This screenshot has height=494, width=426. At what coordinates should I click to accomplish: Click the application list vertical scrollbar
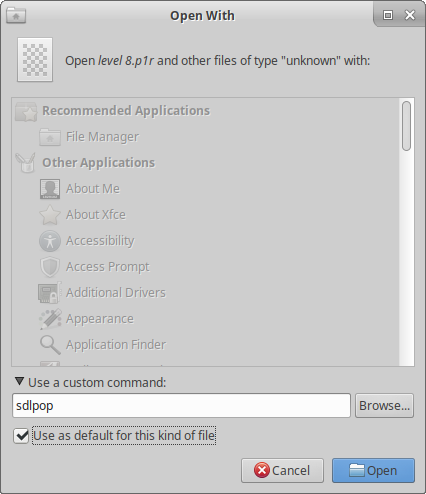click(x=406, y=232)
